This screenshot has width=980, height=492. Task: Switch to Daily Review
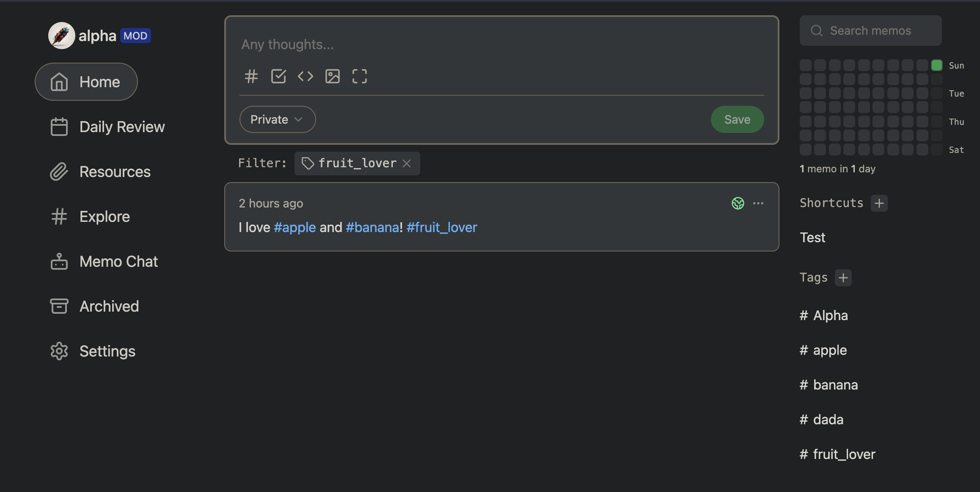[x=122, y=127]
